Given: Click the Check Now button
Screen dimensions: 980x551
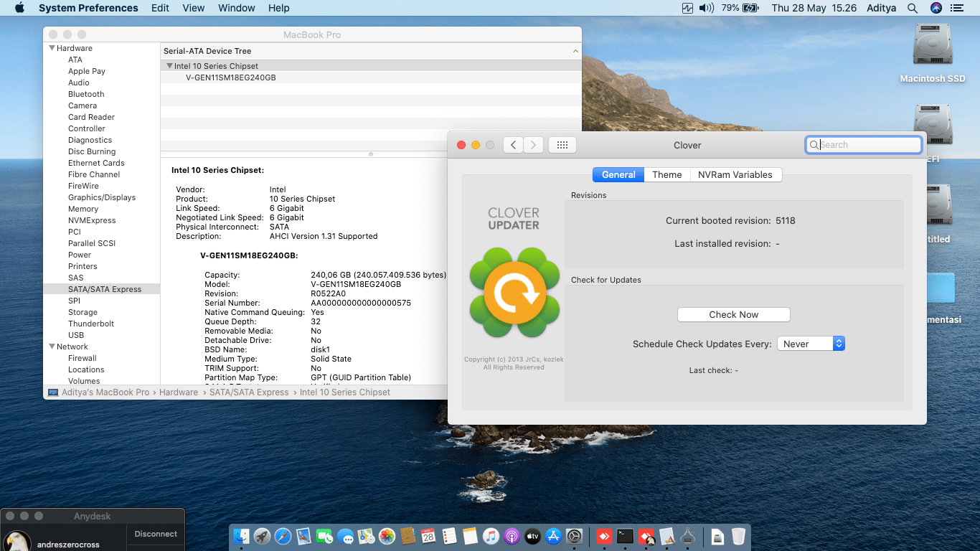Looking at the screenshot, I should click(734, 314).
